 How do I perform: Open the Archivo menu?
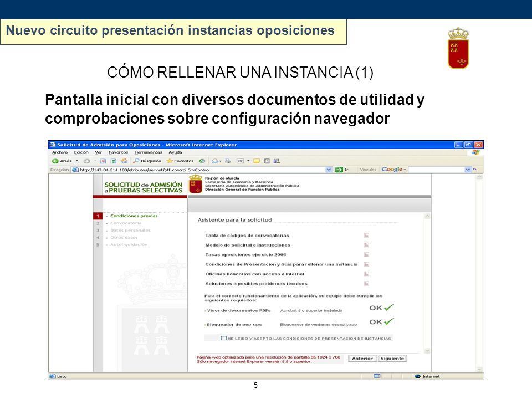coord(60,152)
